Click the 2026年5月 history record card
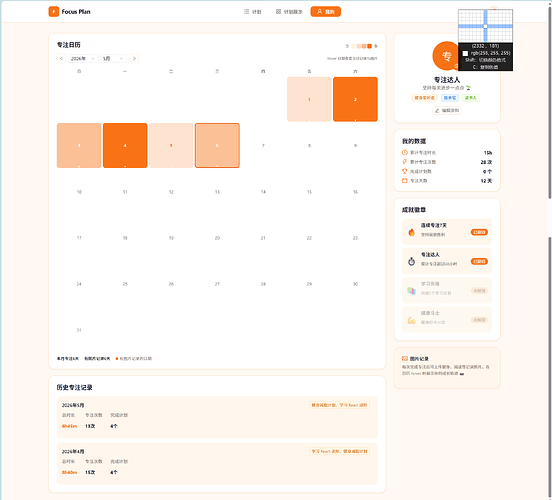Screen dimensions: 552x500 (217, 417)
